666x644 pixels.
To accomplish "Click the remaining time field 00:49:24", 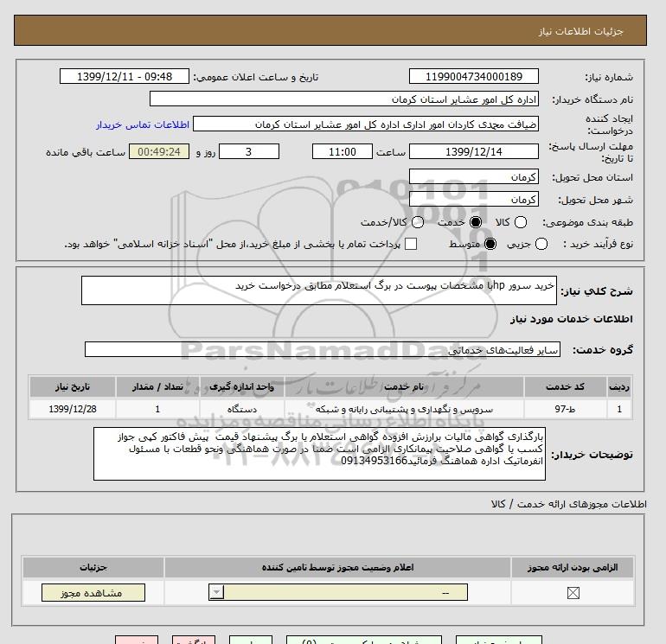I will [159, 151].
